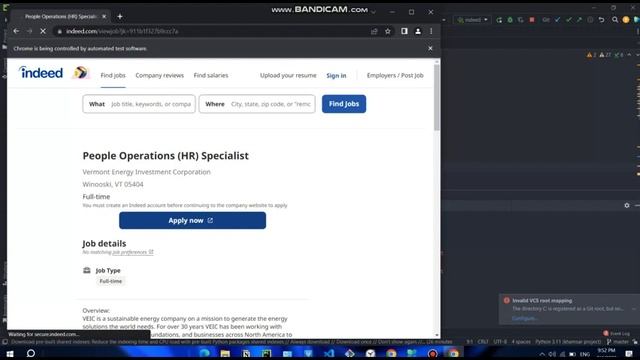
Task: Show hidden system tray icons chevron
Action: [x=542, y=354]
